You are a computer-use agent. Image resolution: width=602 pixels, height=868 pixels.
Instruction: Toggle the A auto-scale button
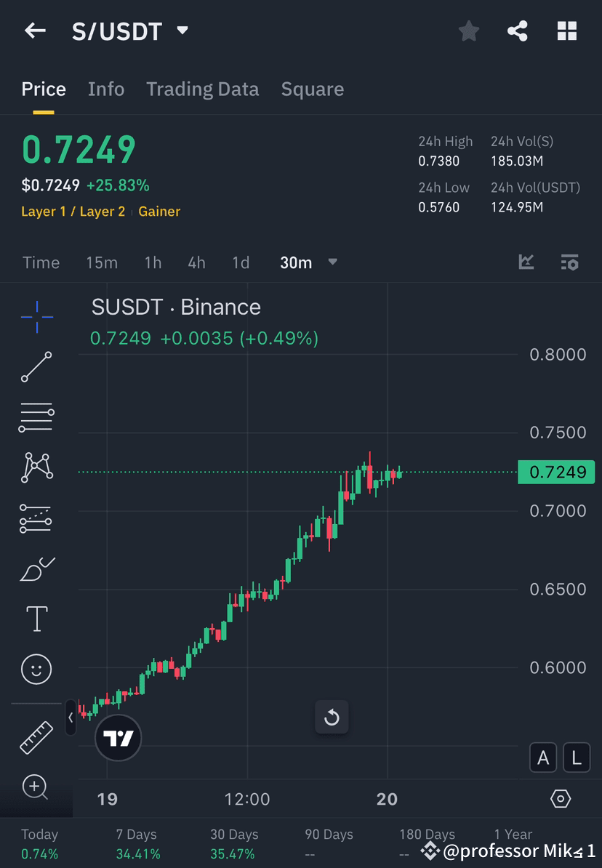tap(543, 758)
